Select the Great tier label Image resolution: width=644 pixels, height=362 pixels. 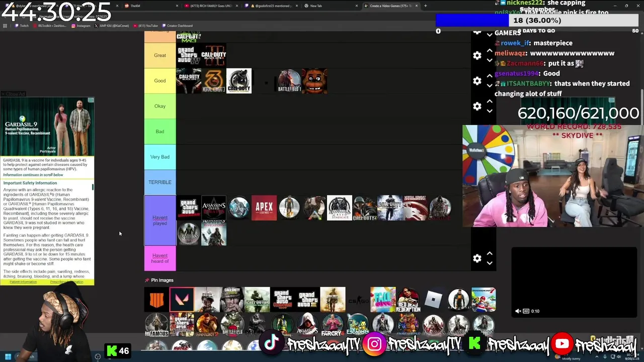click(160, 55)
